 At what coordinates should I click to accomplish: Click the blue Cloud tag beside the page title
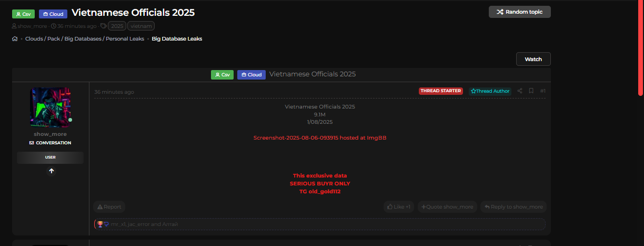click(x=53, y=14)
